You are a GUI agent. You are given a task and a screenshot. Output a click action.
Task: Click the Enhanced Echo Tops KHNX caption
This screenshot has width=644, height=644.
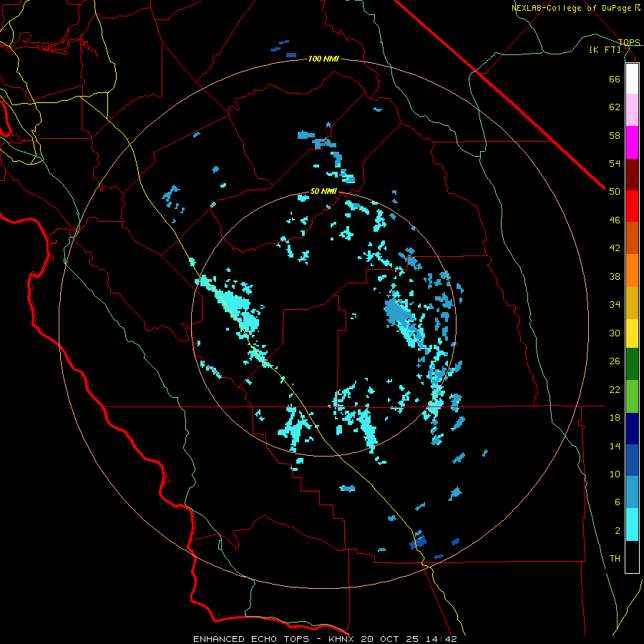tap(325, 639)
